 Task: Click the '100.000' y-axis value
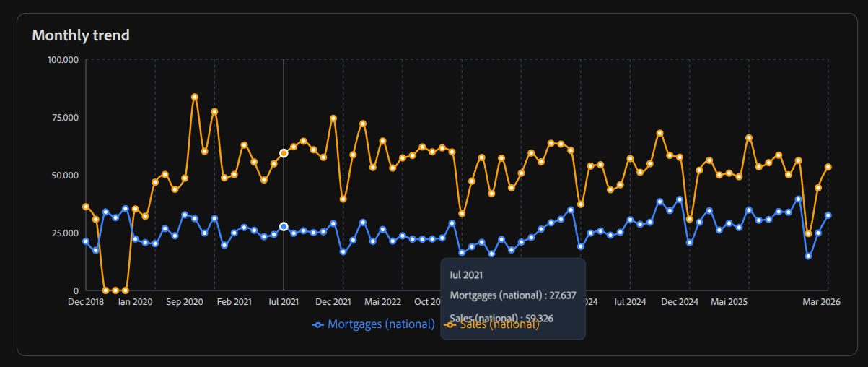[63, 59]
